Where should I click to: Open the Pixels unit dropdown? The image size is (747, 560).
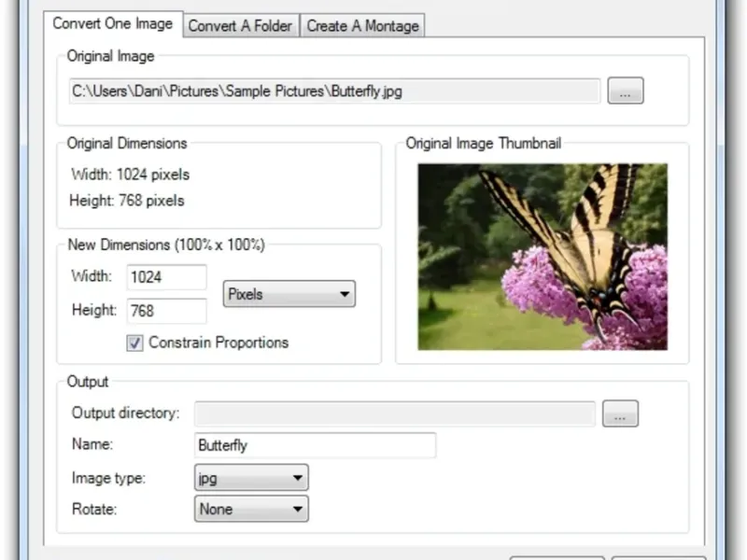pyautogui.click(x=289, y=294)
